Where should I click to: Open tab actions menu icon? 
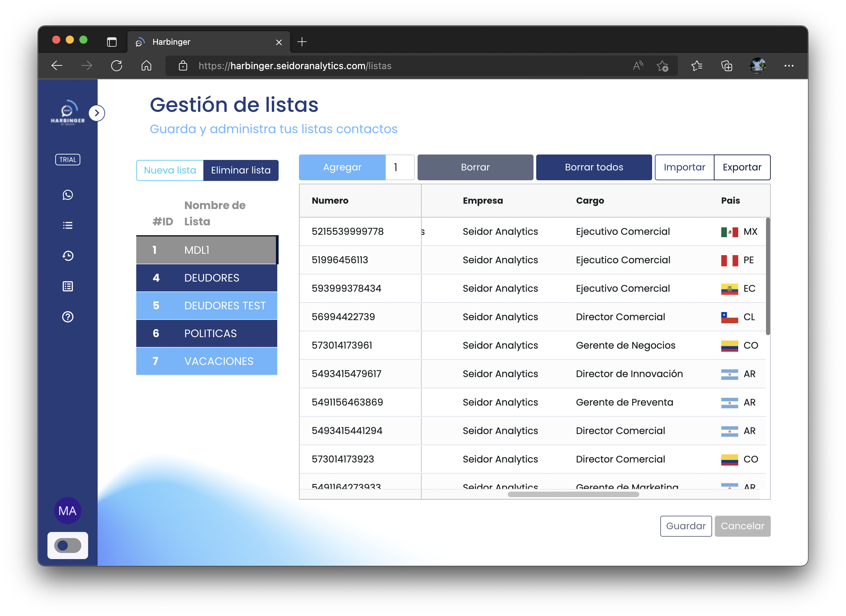112,42
